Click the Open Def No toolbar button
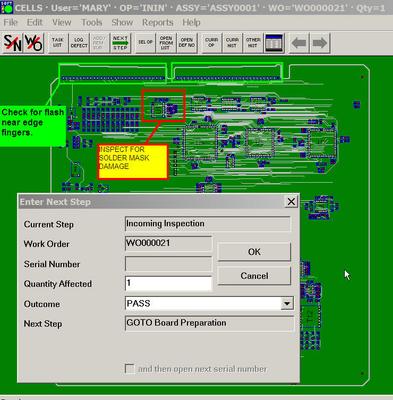Image resolution: width=393 pixels, height=400 pixels. [x=187, y=43]
